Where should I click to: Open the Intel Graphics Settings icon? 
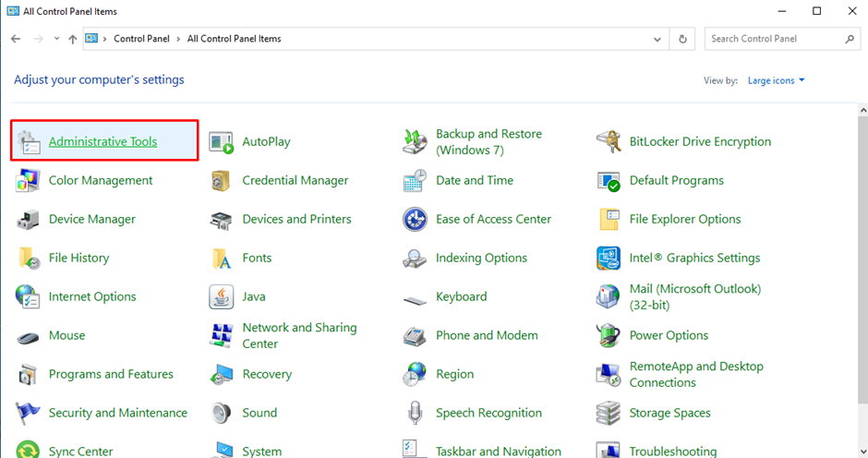[609, 258]
